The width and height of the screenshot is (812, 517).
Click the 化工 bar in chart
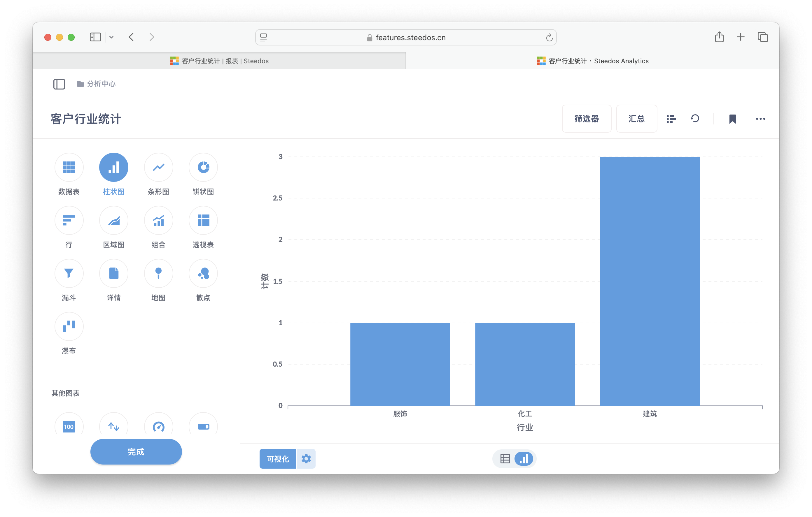tap(525, 364)
